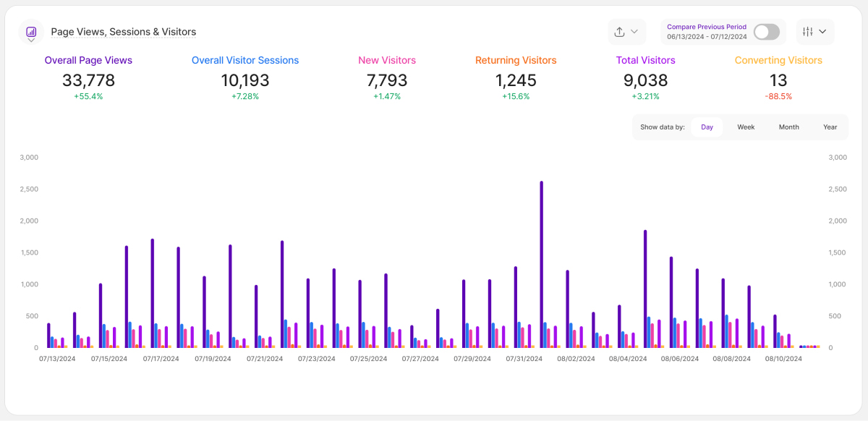Select the Day view tab
The height and width of the screenshot is (421, 868).
(x=707, y=127)
